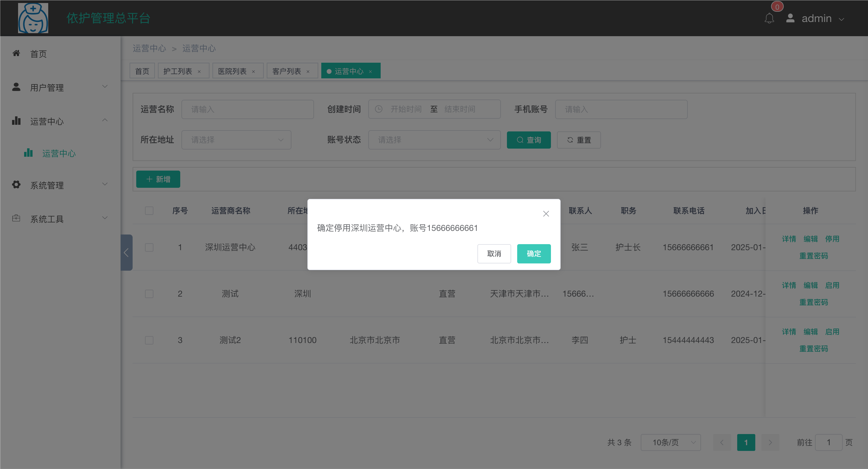Click first 运营中心 breadcrumb link

coord(149,48)
